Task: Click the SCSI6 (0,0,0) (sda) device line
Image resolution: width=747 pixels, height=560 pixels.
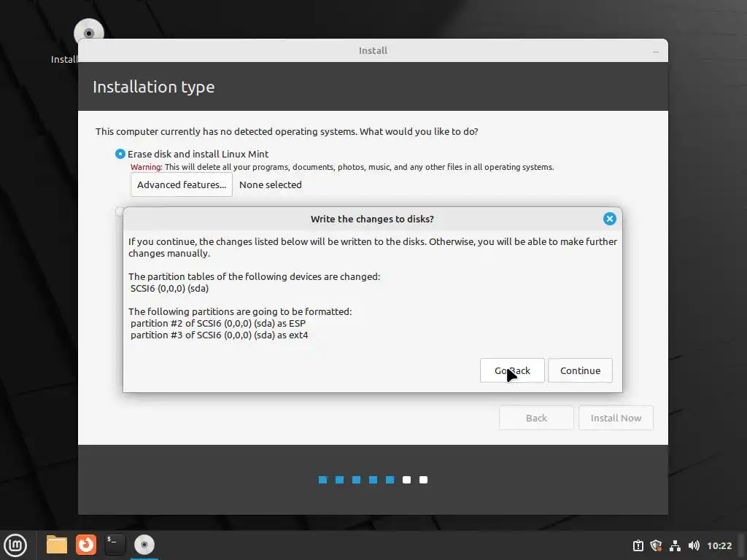Action: click(169, 288)
